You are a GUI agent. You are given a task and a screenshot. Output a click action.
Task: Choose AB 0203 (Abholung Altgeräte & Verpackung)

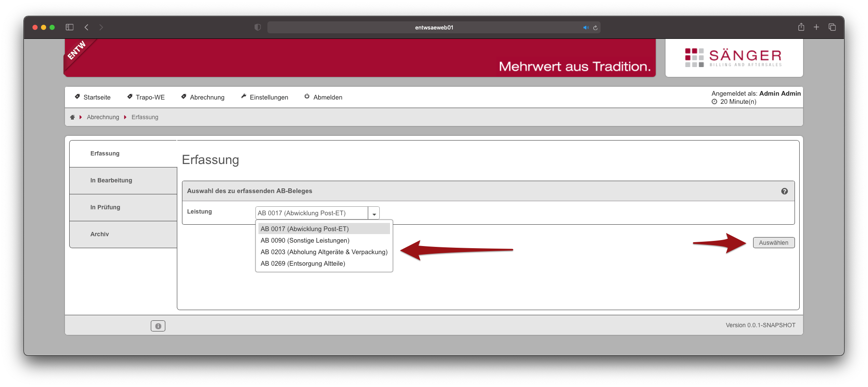[x=324, y=252]
